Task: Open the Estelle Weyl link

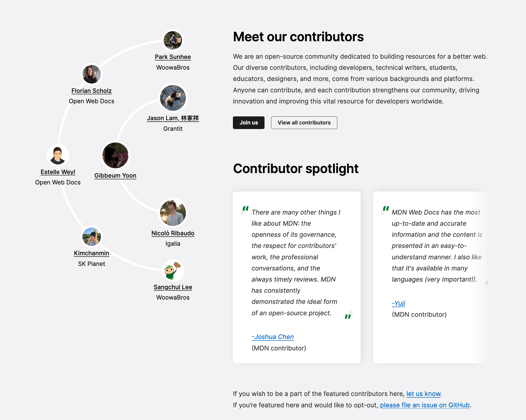Action: [58, 172]
